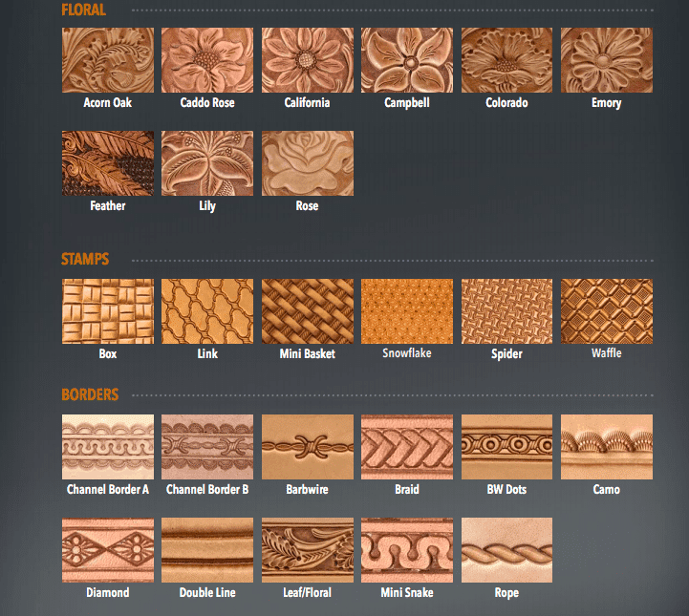The image size is (689, 616).
Task: Select the Lily floral pattern image
Action: click(x=207, y=163)
